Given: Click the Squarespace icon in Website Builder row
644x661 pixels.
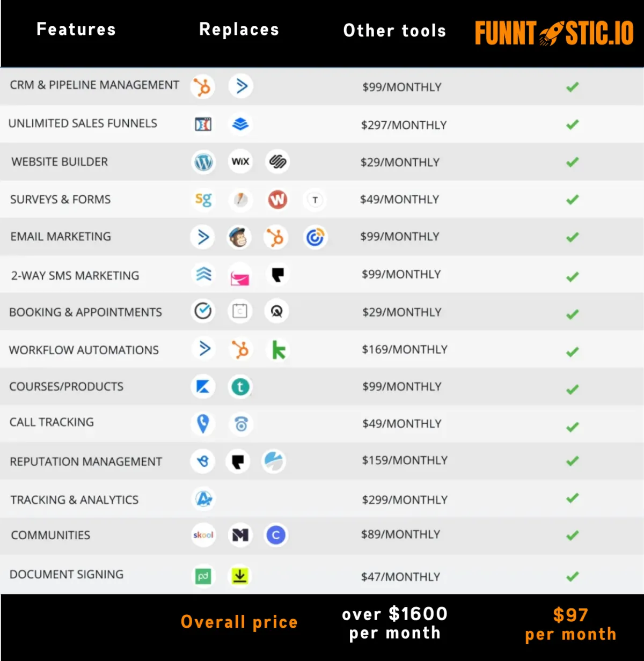Looking at the screenshot, I should click(277, 161).
